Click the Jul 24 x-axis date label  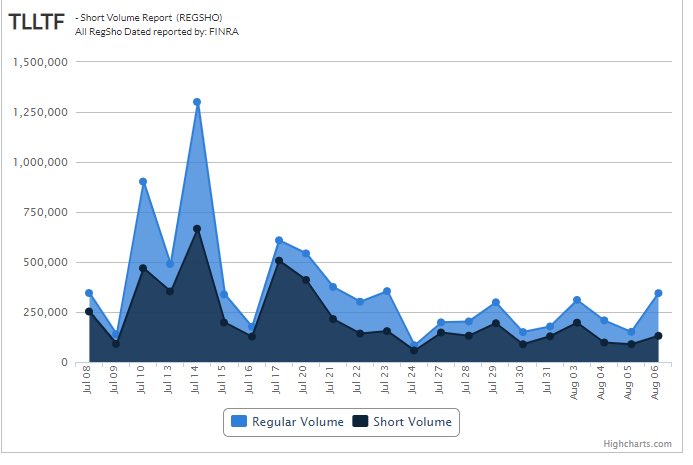point(412,380)
